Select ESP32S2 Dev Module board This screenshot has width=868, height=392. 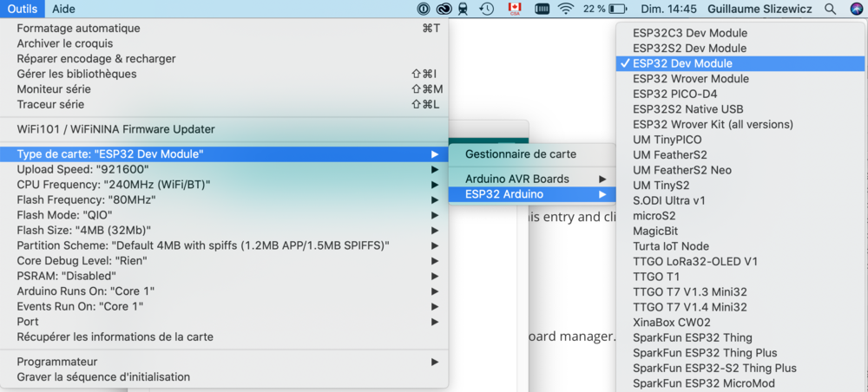[x=740, y=48]
